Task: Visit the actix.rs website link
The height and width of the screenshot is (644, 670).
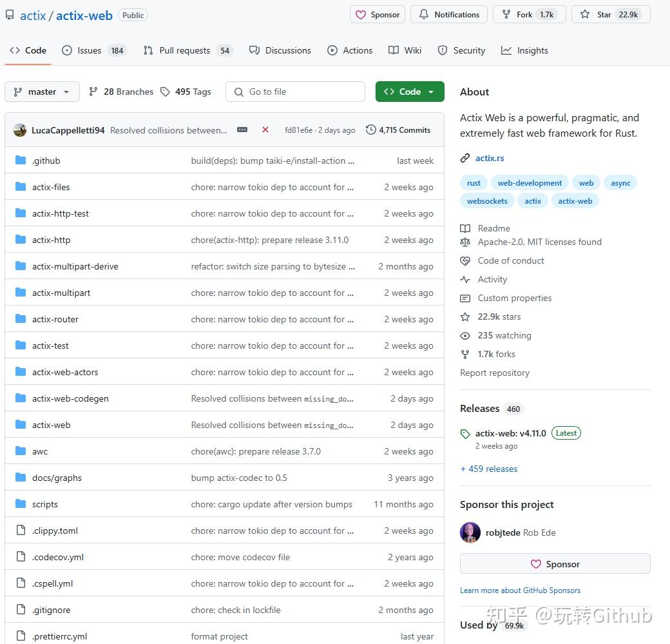Action: (491, 158)
